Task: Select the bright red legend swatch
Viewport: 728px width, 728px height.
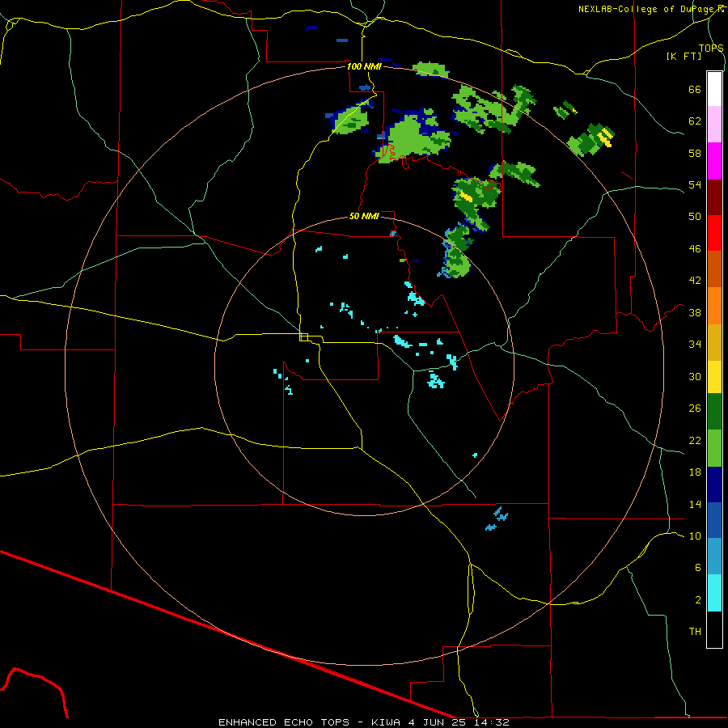Action: (714, 233)
